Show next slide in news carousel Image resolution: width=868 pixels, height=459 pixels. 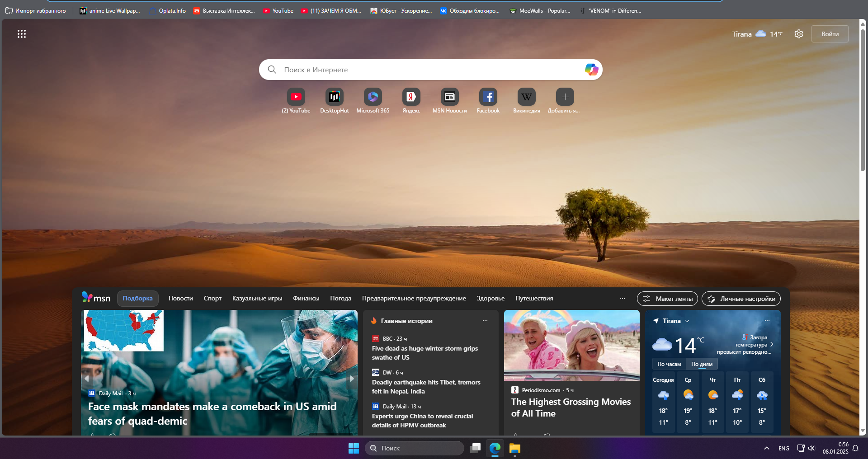351,379
